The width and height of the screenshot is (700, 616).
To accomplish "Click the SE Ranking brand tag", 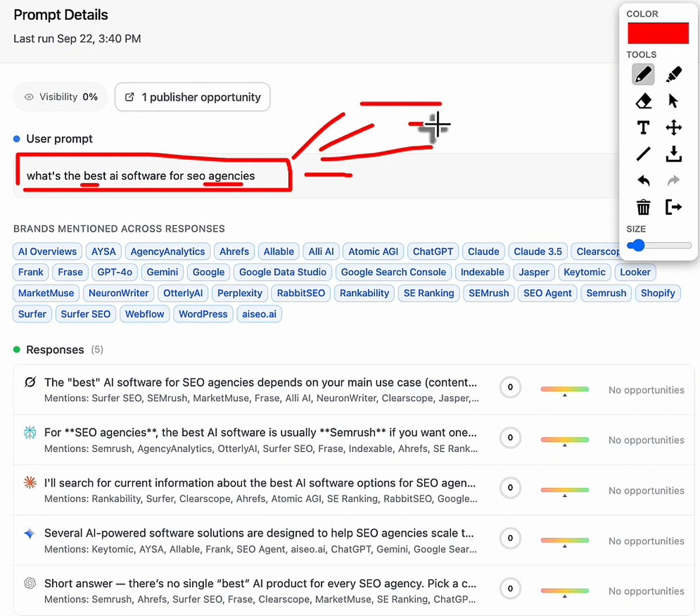I will click(x=429, y=293).
